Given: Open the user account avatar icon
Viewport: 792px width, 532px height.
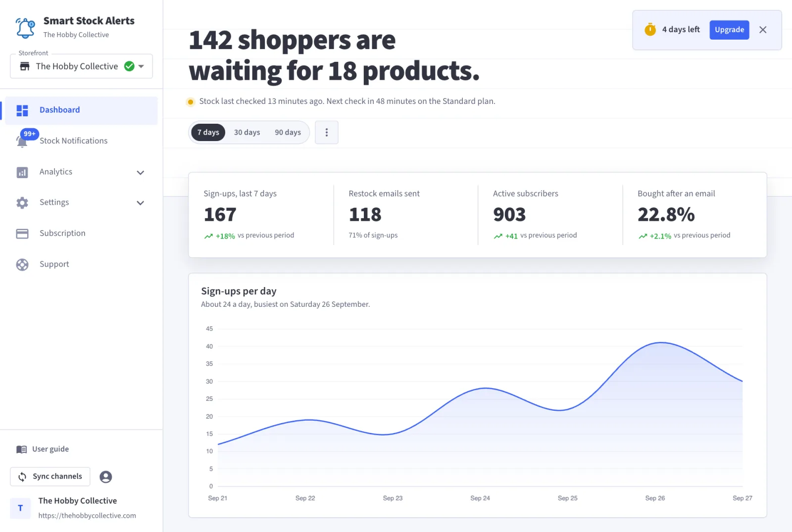Looking at the screenshot, I should 105,477.
